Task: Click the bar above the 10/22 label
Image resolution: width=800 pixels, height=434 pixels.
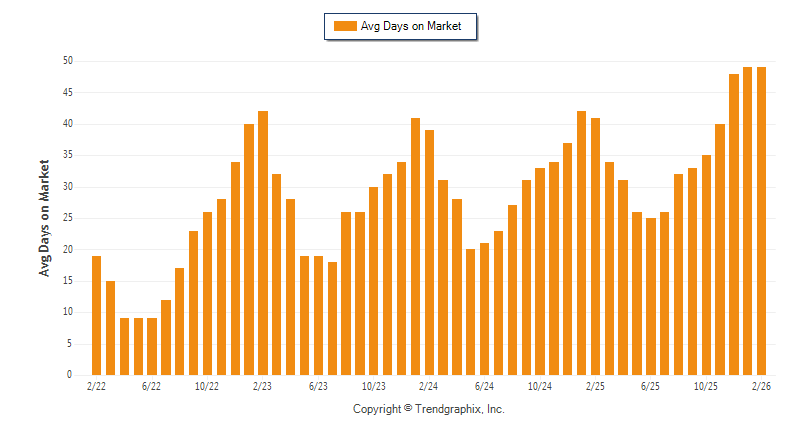Action: point(207,293)
